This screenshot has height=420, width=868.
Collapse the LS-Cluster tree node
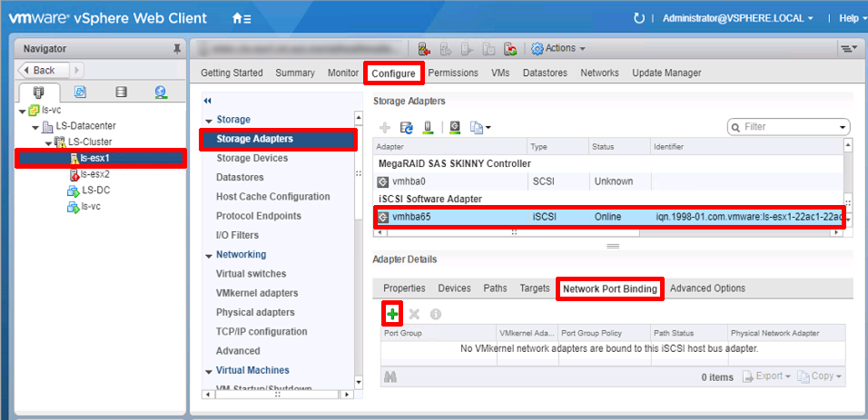(48, 144)
